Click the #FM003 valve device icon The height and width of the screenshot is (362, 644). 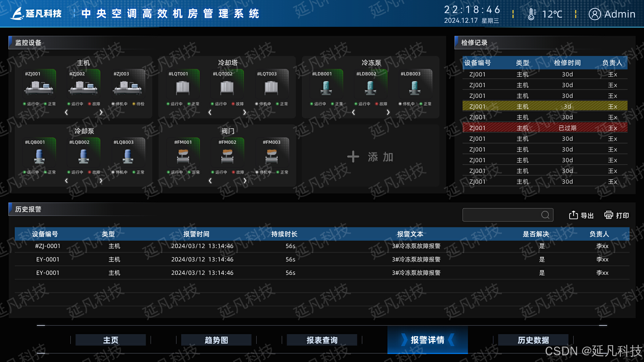coord(271,156)
